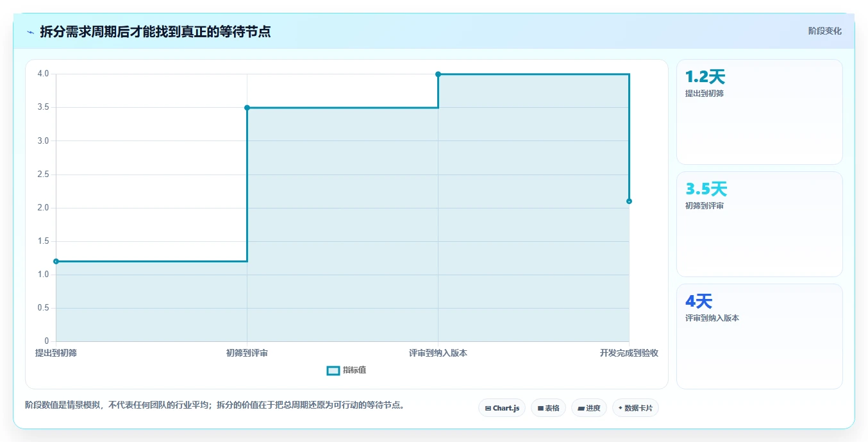Select the 4天 评审到纳入版本 card

[759, 337]
